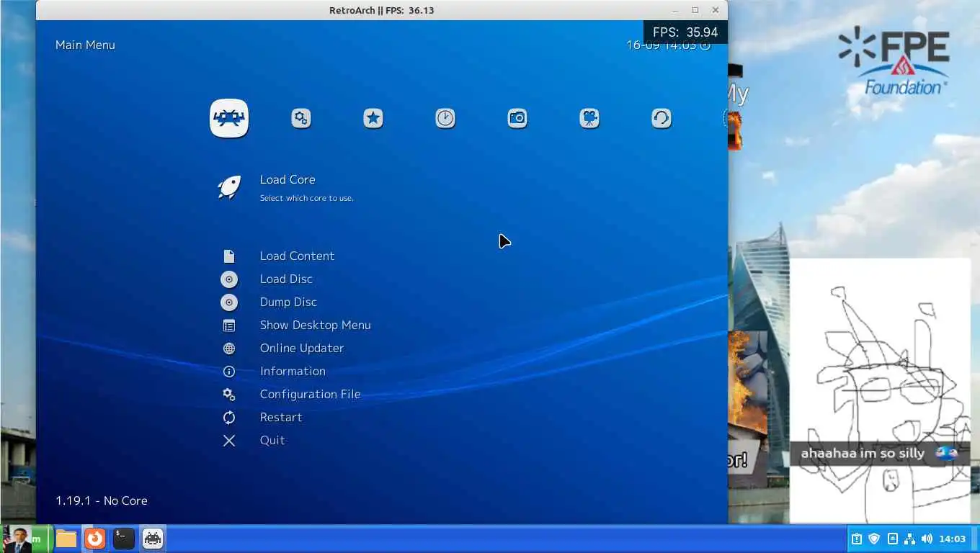Open the file manager taskbar icon
Screen dimensions: 980x553
pos(66,539)
